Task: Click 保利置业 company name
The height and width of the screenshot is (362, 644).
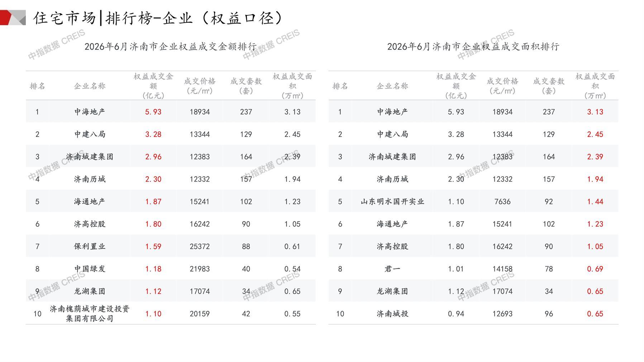Action: pyautogui.click(x=90, y=247)
